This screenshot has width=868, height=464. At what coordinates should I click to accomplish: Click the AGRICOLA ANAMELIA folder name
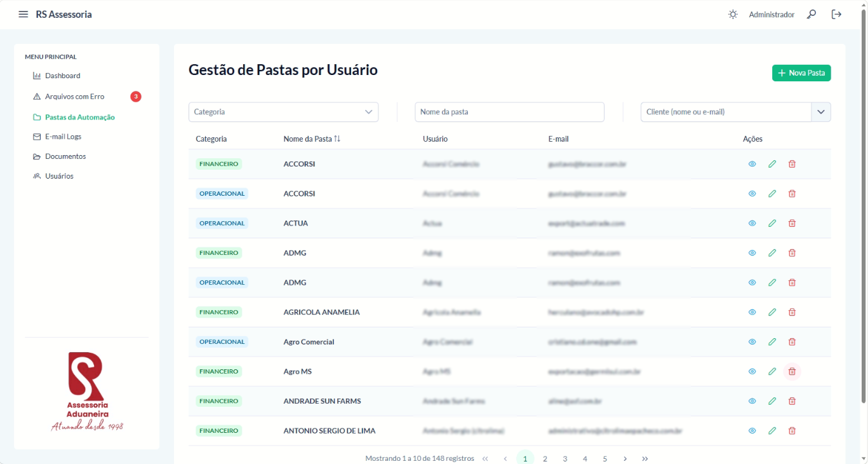(x=321, y=312)
